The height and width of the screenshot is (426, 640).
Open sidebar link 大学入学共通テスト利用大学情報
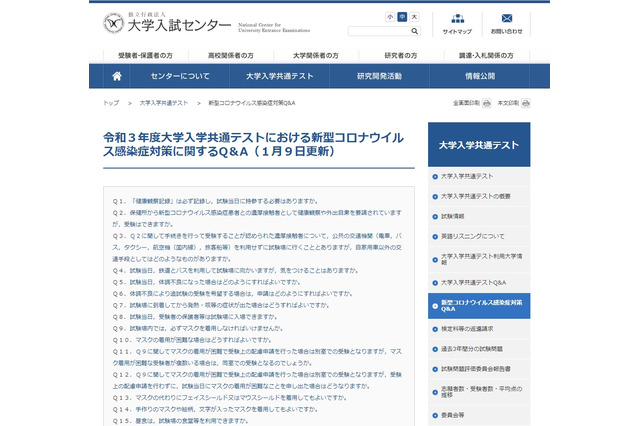coord(479,260)
